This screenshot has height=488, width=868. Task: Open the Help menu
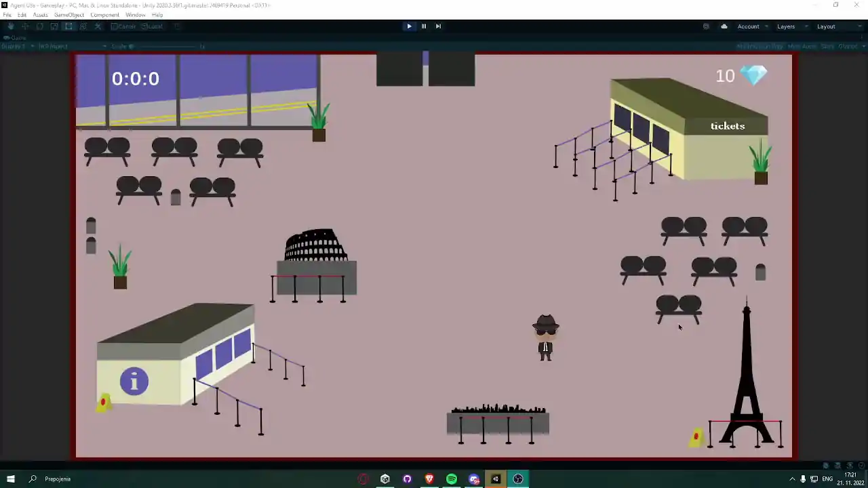click(x=157, y=15)
